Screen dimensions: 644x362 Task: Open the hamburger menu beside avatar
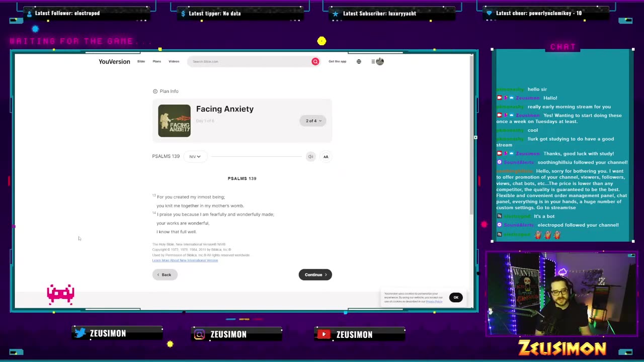click(x=373, y=61)
